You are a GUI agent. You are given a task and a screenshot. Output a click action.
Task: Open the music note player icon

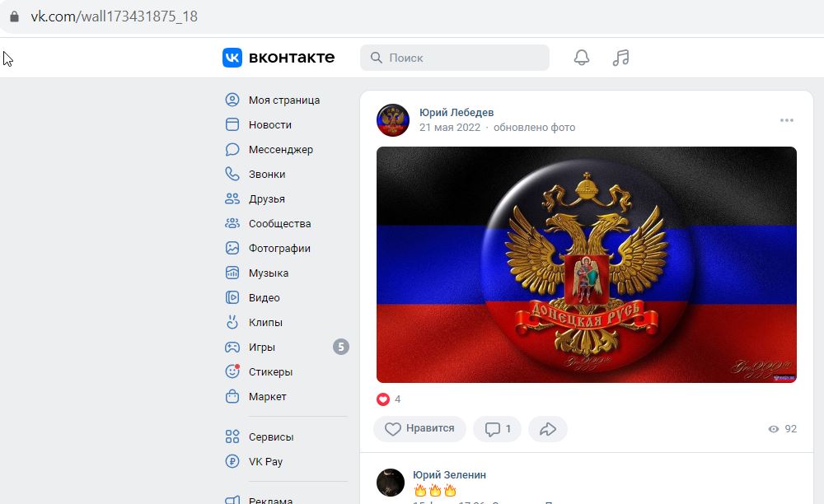(x=620, y=57)
